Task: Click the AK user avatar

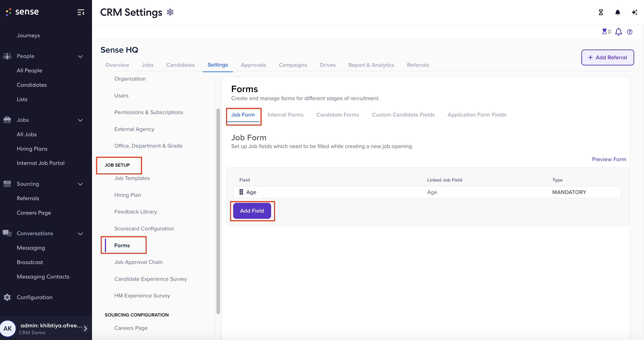Action: pos(8,328)
